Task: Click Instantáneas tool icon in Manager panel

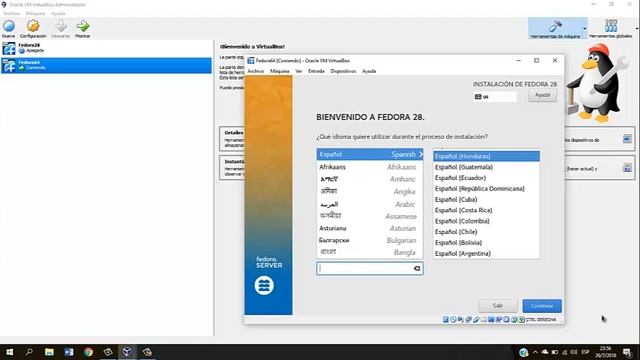Action: (627, 168)
